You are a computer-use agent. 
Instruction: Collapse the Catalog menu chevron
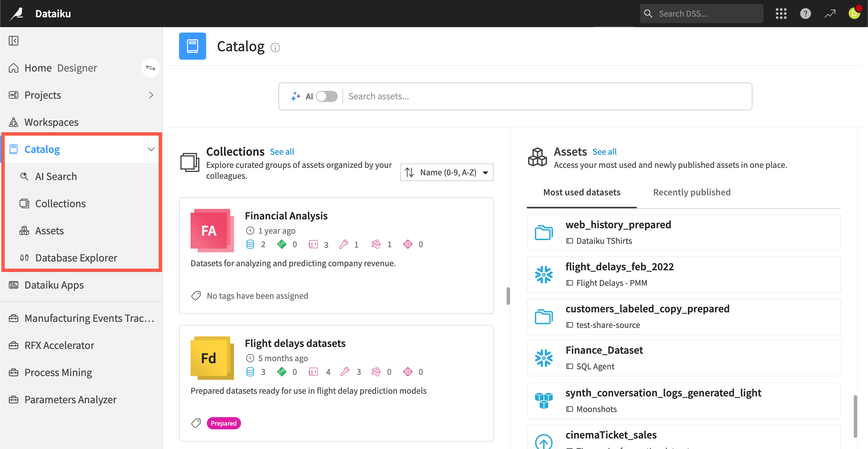(151, 149)
